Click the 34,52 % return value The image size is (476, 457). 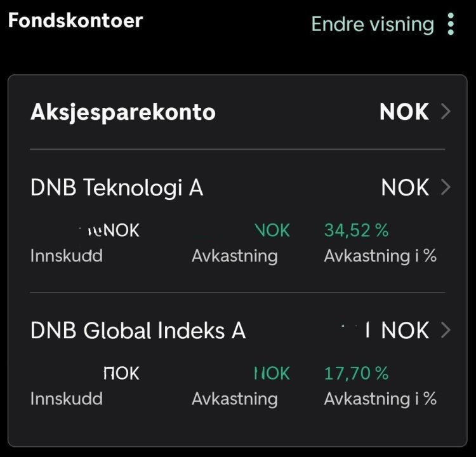click(356, 230)
